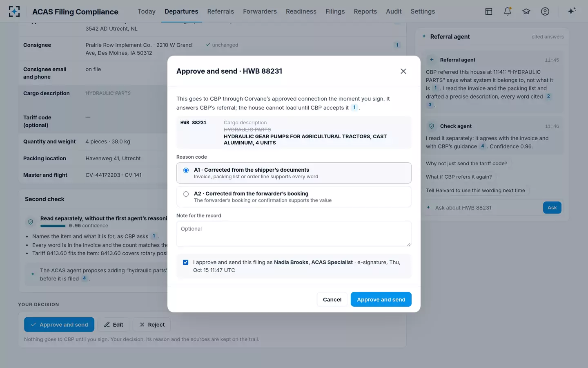Click citation 4 in Check agent message
The height and width of the screenshot is (368, 588).
(x=483, y=146)
